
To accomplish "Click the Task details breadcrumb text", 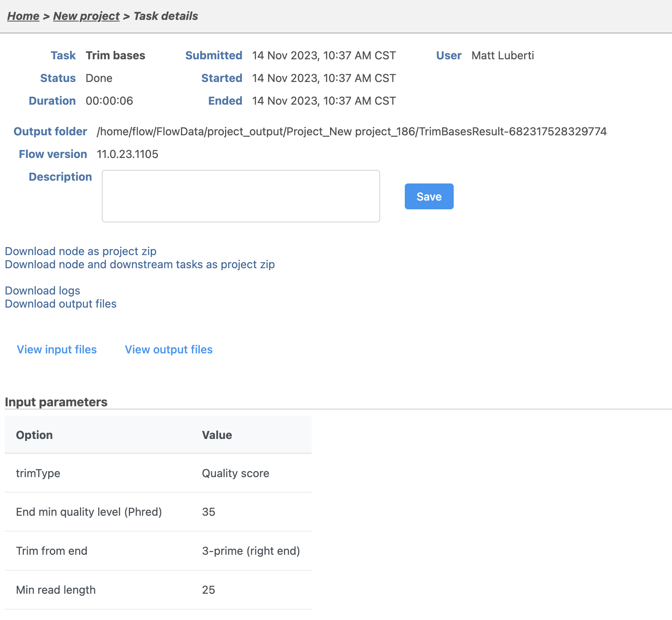I will tap(165, 16).
